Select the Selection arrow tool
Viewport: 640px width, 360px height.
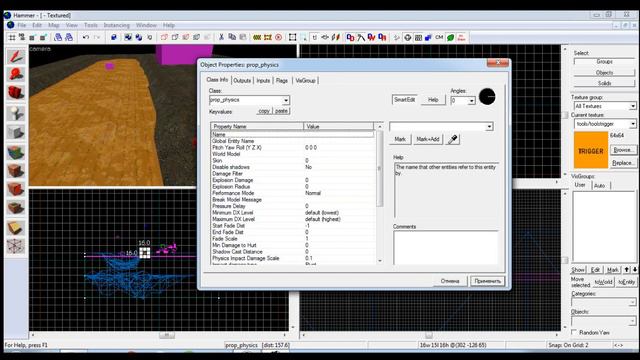click(16, 57)
